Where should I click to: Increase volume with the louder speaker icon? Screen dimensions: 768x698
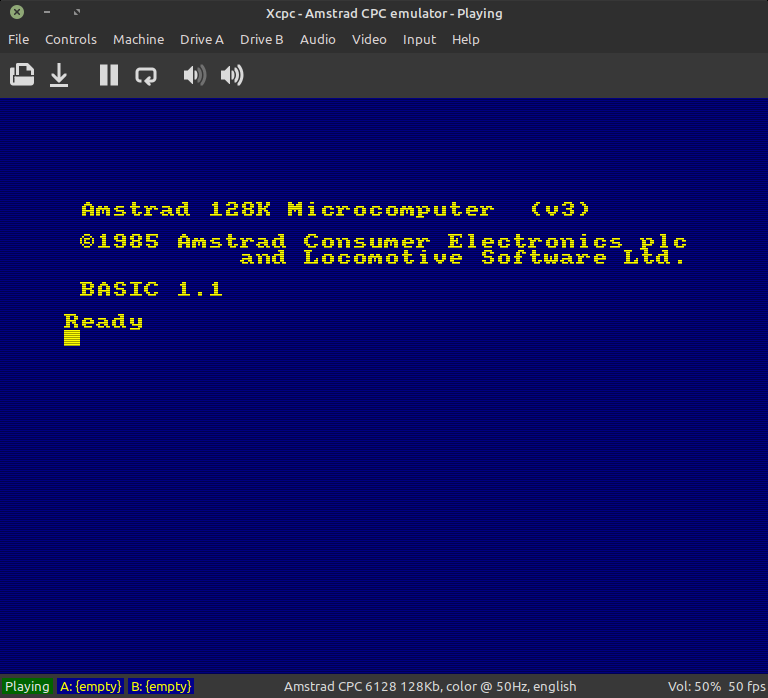[x=232, y=75]
